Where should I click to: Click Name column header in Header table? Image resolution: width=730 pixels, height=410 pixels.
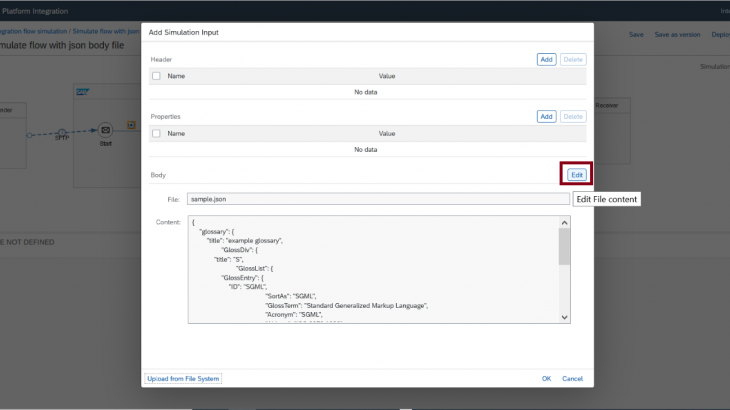(176, 76)
